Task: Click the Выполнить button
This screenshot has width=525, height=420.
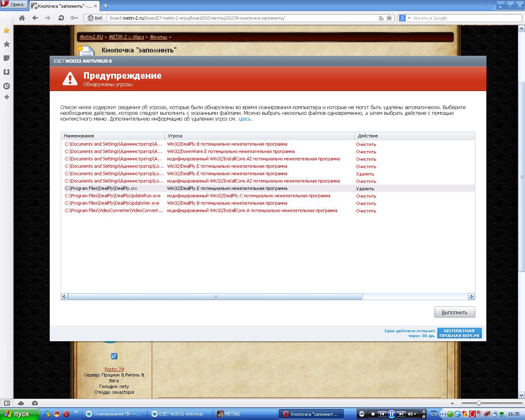Action: 454,312
